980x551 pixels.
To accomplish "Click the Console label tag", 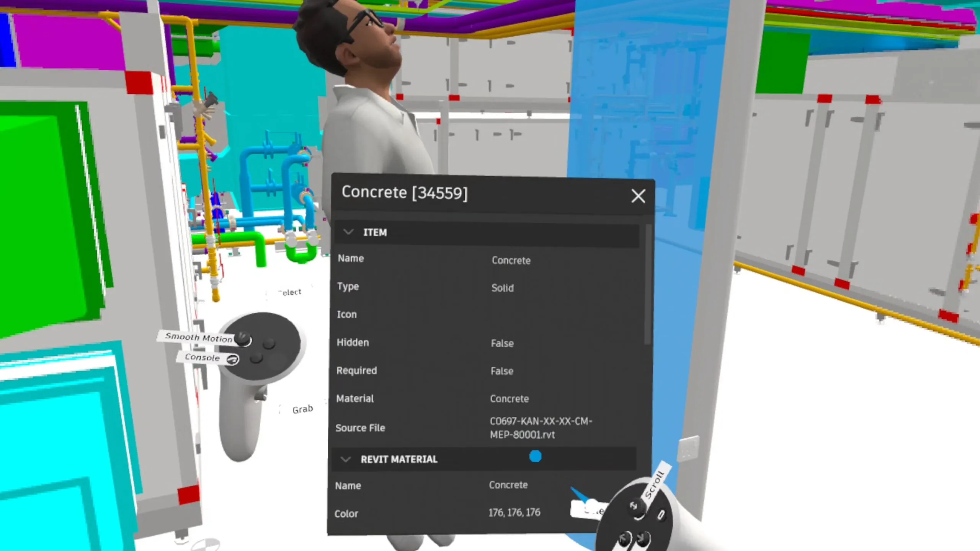I will click(x=203, y=357).
